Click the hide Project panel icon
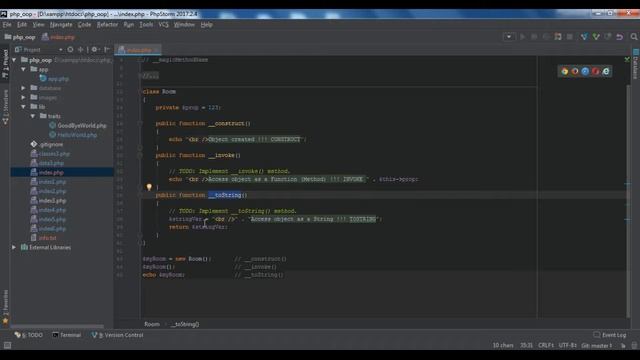This screenshot has width=640, height=360. [x=107, y=49]
